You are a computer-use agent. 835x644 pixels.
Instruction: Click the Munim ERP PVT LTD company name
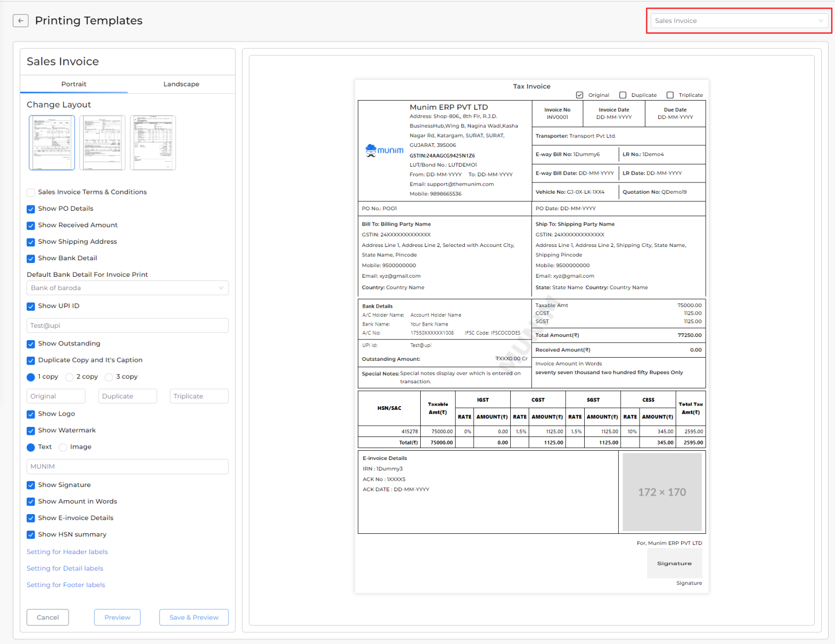448,107
